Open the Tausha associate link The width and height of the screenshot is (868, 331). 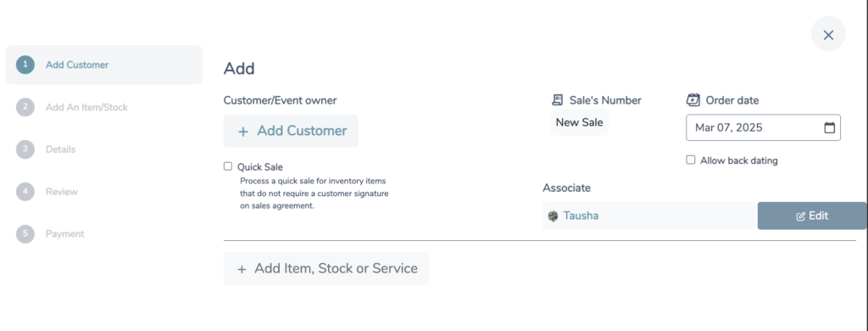click(x=581, y=216)
